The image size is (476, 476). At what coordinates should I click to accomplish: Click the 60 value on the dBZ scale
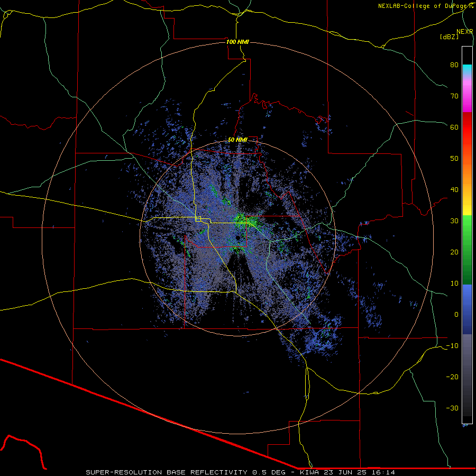coord(454,127)
